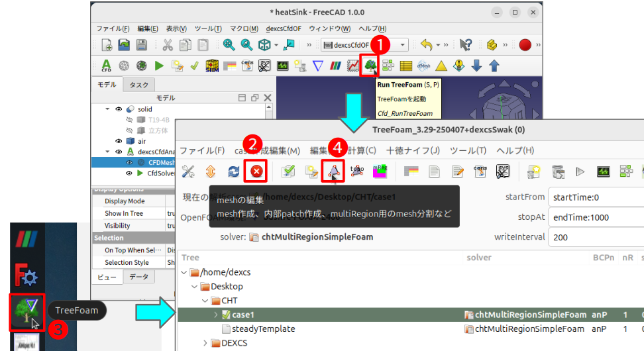Click the gray play triangle icon in TreeFoam
644x351 pixels.
[x=580, y=172]
